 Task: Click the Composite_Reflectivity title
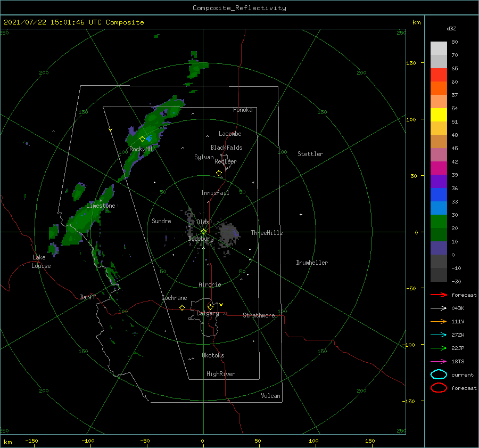[240, 8]
